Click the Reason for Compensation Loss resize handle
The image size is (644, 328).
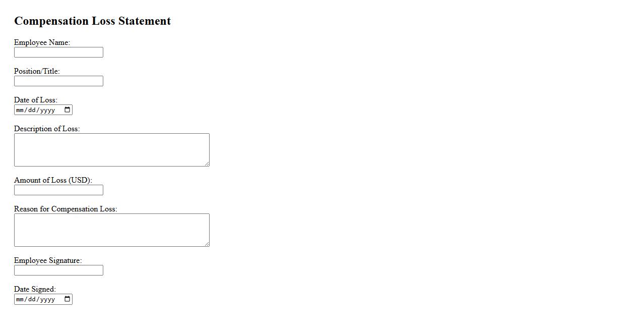pyautogui.click(x=207, y=244)
